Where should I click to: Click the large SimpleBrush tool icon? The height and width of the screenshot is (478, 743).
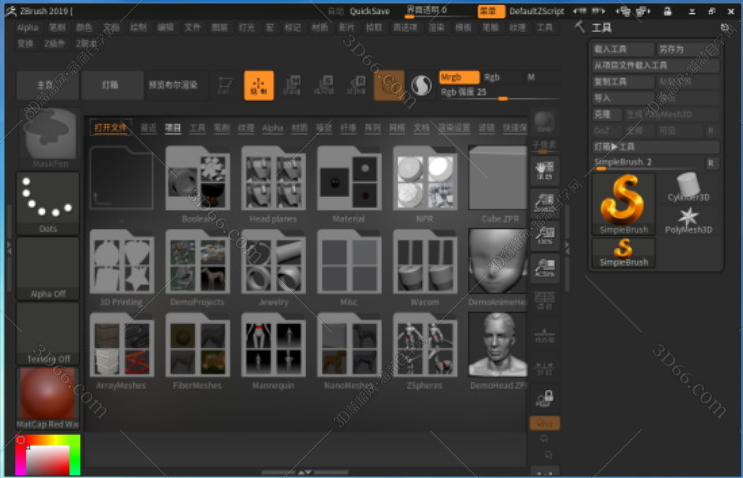tap(623, 199)
